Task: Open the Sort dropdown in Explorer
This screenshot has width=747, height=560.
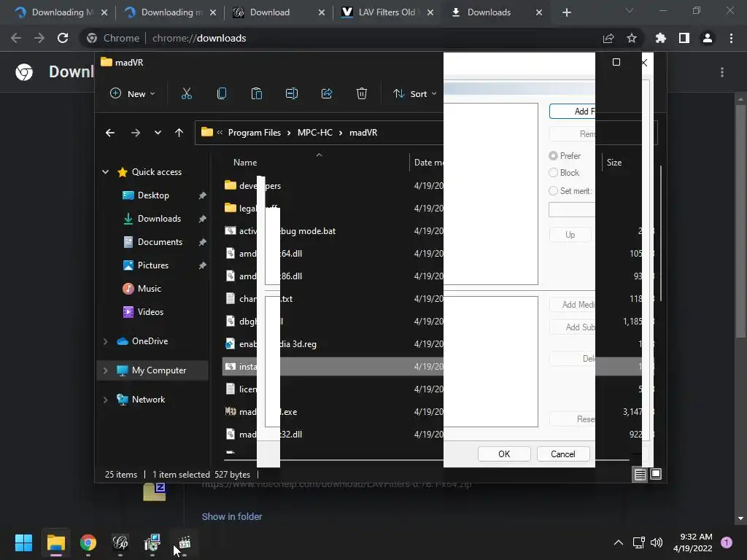Action: [x=414, y=94]
